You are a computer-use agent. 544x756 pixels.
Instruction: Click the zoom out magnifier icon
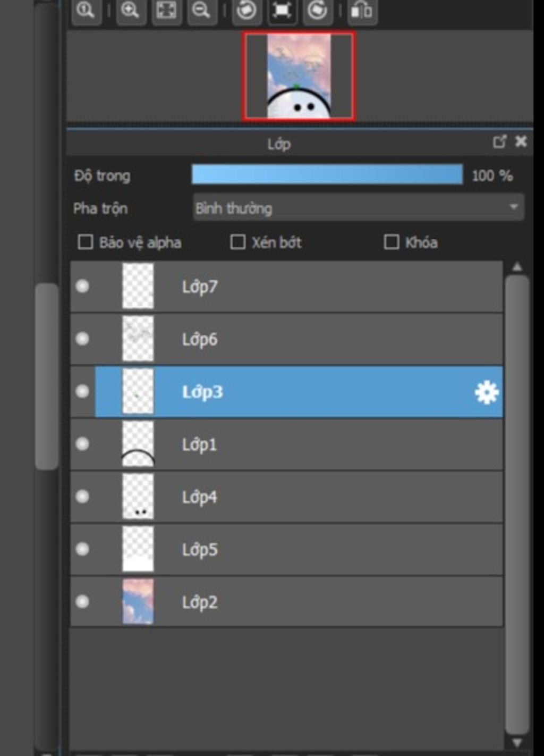(x=201, y=11)
